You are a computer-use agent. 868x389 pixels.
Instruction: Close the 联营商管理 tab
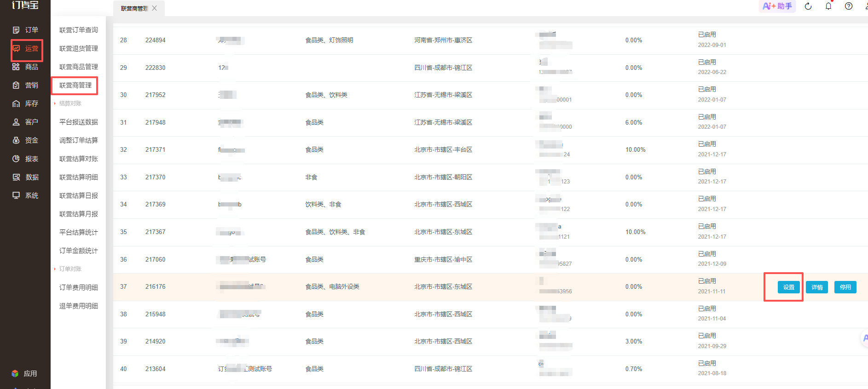click(x=155, y=8)
